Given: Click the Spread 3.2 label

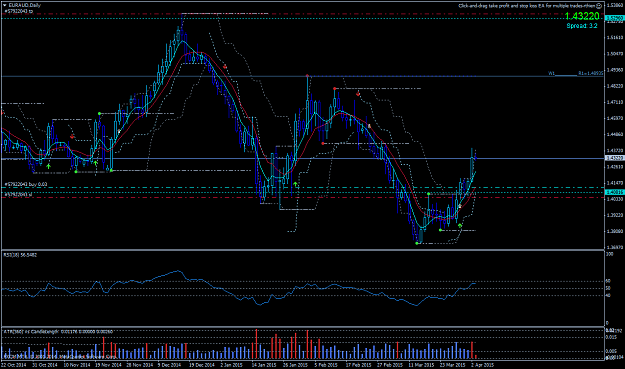Looking at the screenshot, I should click(x=582, y=26).
